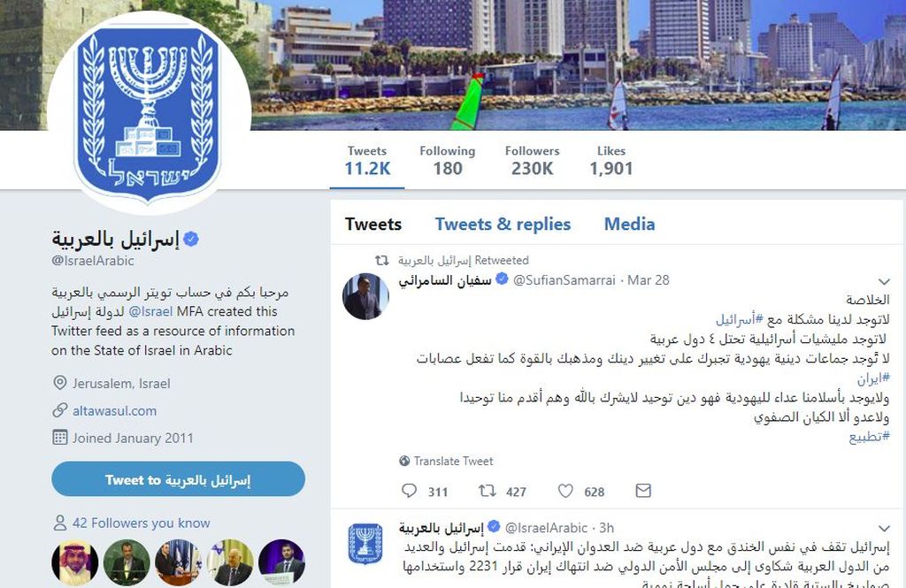The image size is (906, 588).
Task: Click the location pin icon beside Jerusalem
Action: pyautogui.click(x=59, y=383)
